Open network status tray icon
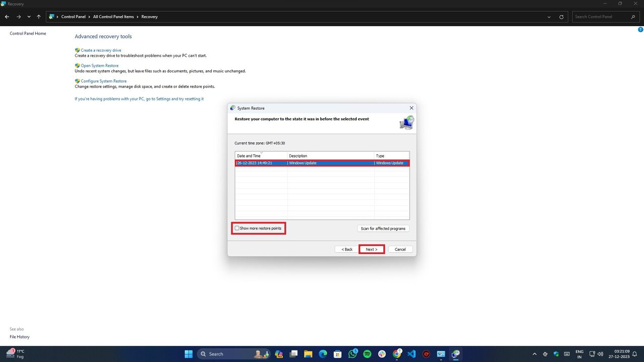Image resolution: width=644 pixels, height=362 pixels. (592, 354)
